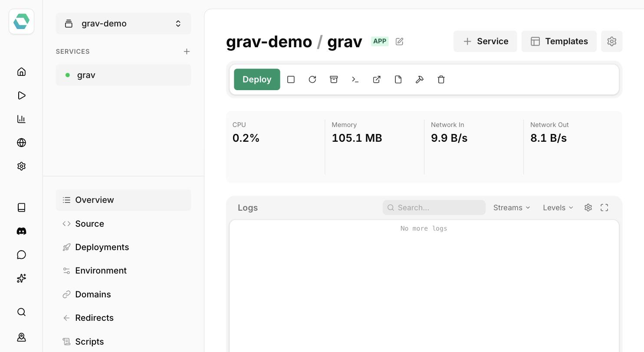Open the sparkles AI assistant icon
This screenshot has height=352, width=644.
click(21, 278)
